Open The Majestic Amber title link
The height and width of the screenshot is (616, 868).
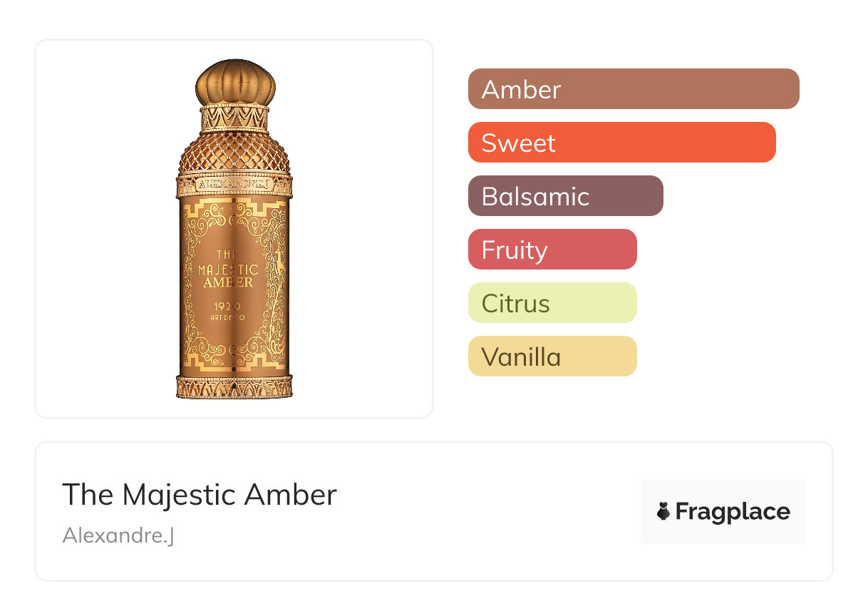click(200, 494)
